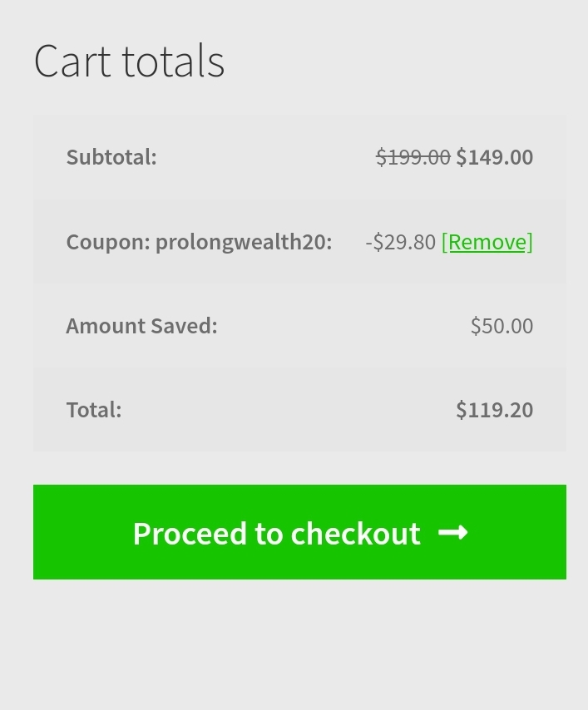588x710 pixels.
Task: Click the right arrow icon on checkout button
Action: 452,533
